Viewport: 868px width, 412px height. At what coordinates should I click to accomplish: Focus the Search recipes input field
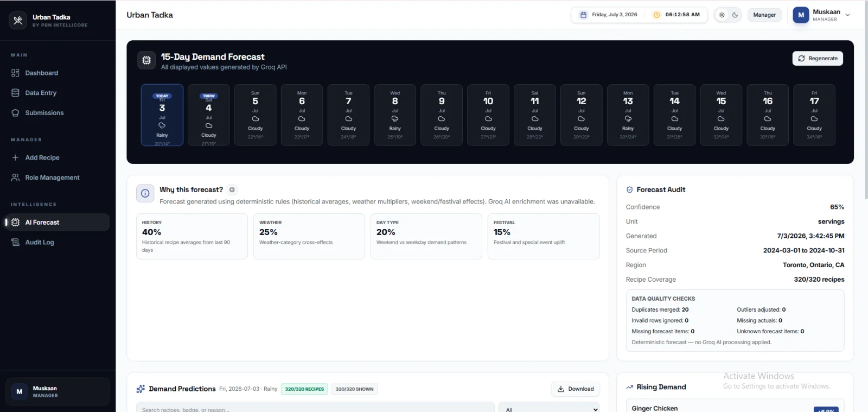315,407
